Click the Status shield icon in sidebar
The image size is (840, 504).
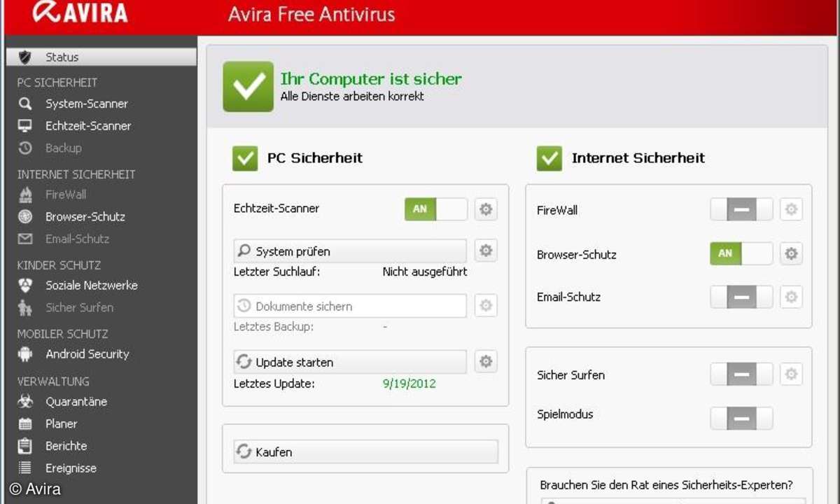pos(25,57)
